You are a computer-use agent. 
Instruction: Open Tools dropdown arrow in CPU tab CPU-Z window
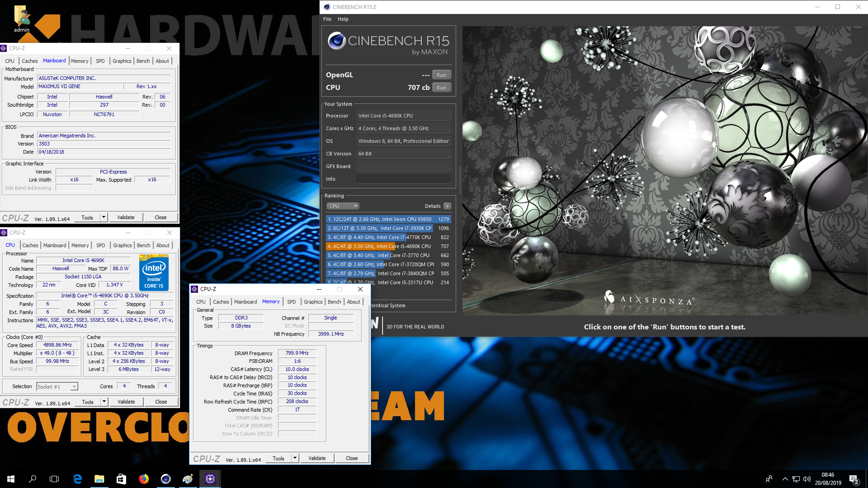click(x=104, y=402)
